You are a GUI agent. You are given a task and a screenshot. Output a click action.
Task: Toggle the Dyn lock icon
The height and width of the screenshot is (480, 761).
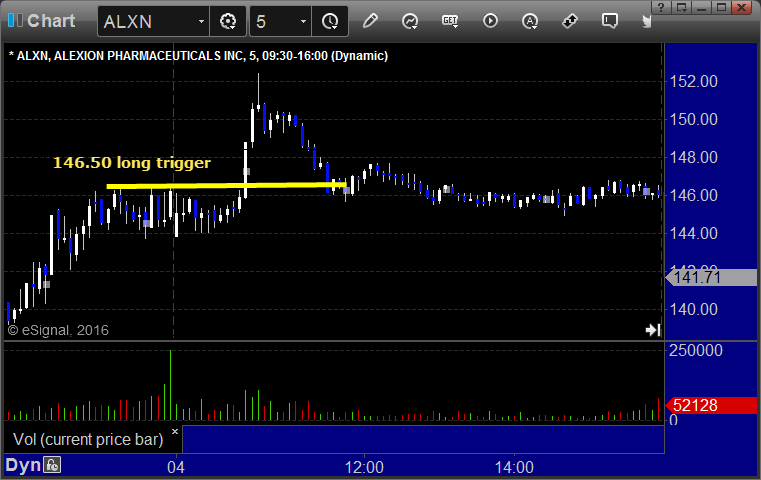pyautogui.click(x=52, y=465)
